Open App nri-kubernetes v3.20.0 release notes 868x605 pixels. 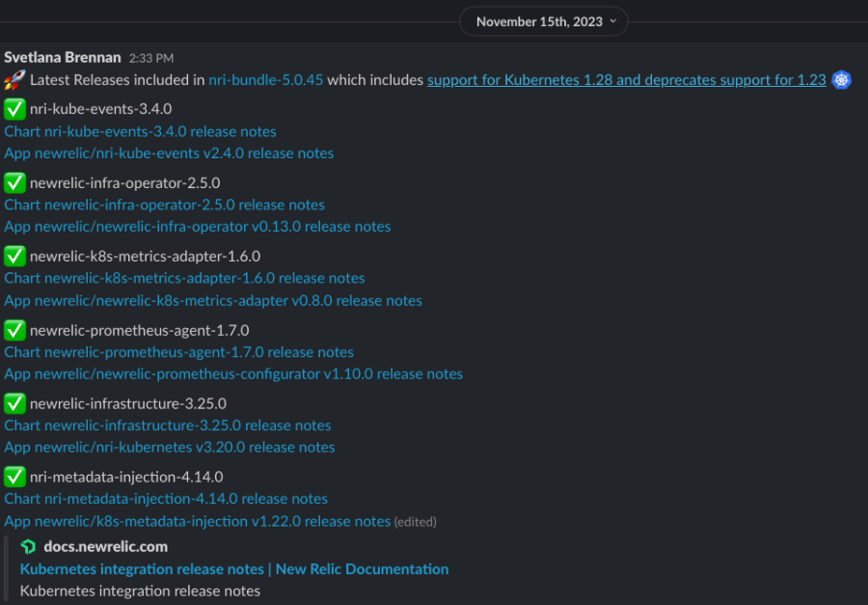[169, 447]
